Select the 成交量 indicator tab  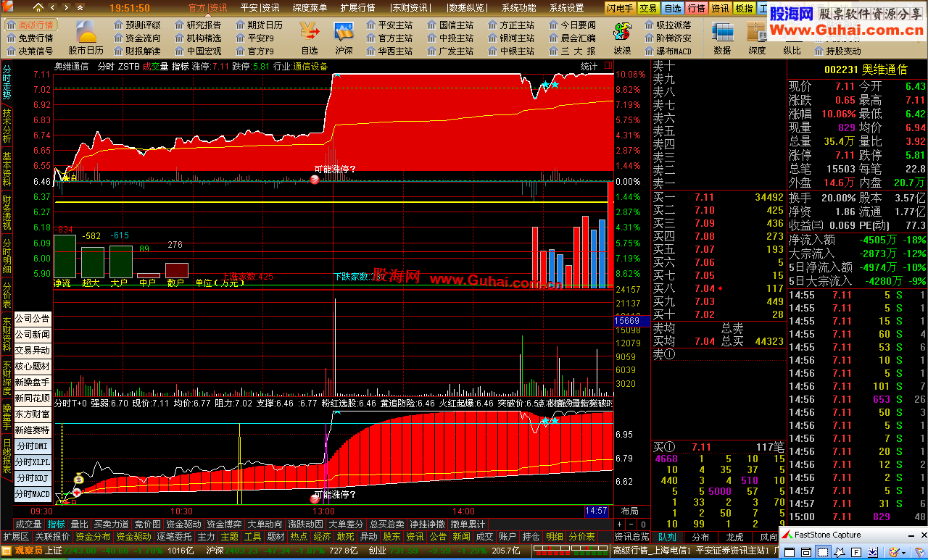click(x=28, y=524)
